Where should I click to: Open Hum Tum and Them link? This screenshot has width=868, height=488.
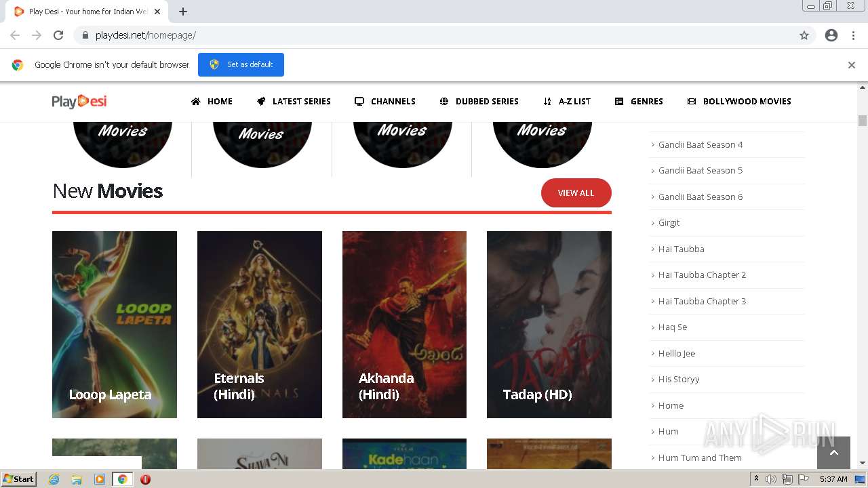point(700,457)
